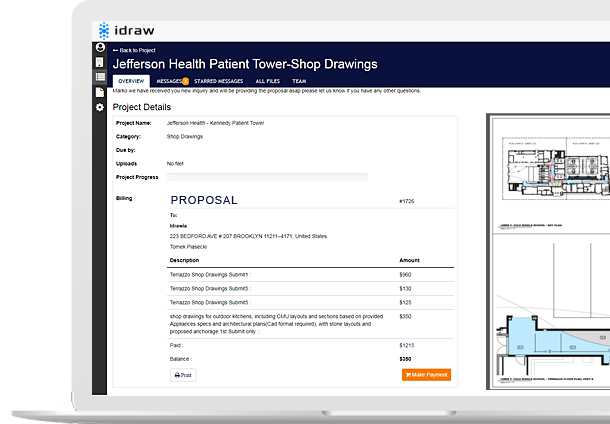Select the project title 'Jefferson Health Patient Tower-Shop Drawings'
610x424 pixels.
(245, 64)
